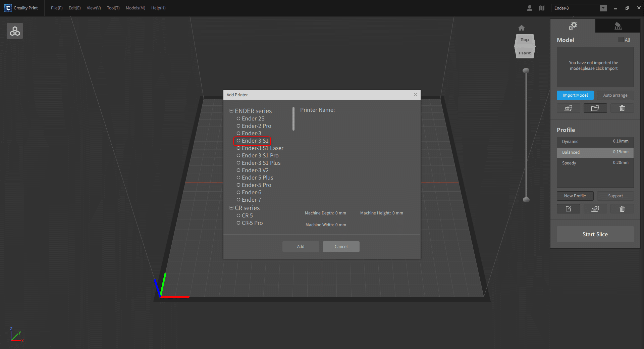Open the model library cubes icon
The image size is (644, 349).
coord(15,31)
